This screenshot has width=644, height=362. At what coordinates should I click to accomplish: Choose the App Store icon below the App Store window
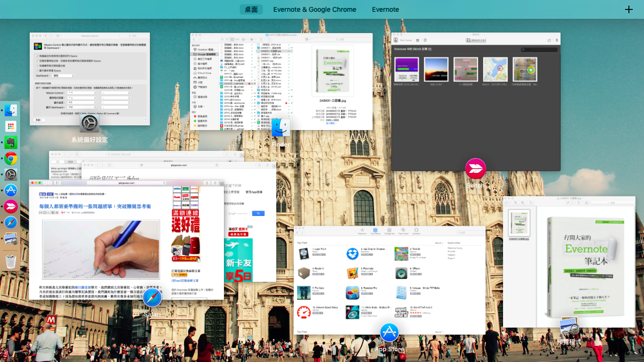389,333
